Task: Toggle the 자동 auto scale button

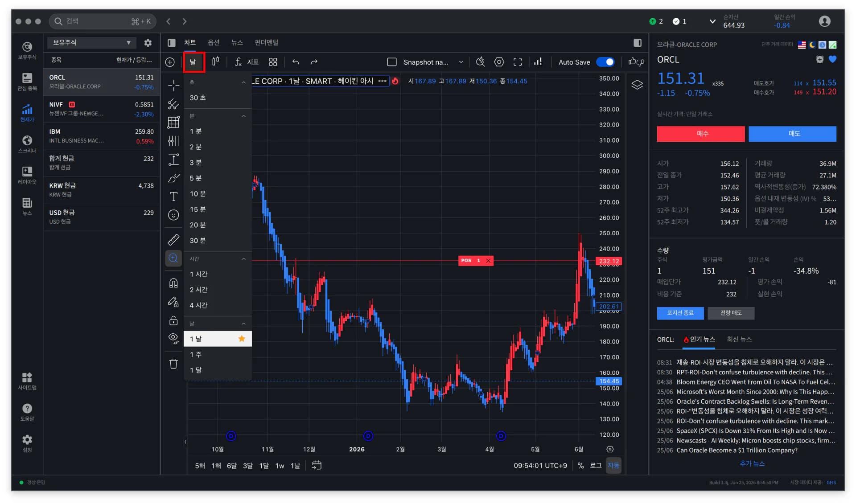Action: [x=613, y=465]
